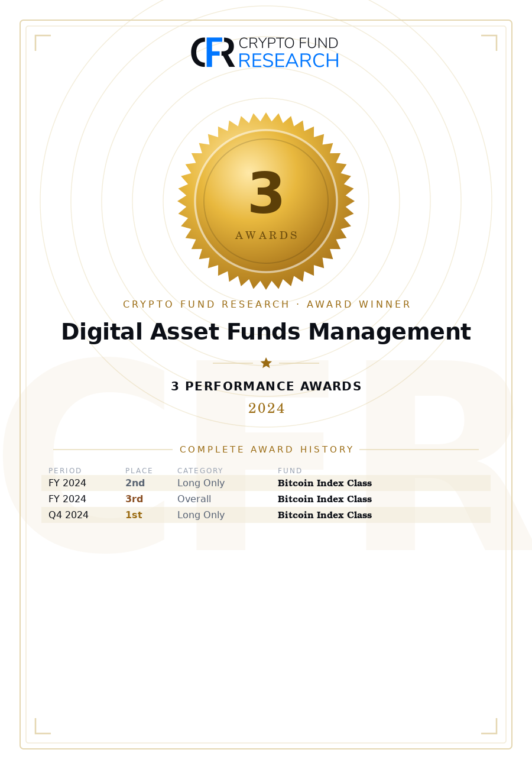Click 'CRYPTO FUND RESEARCH · AWARD WINNER' line

coord(266,305)
